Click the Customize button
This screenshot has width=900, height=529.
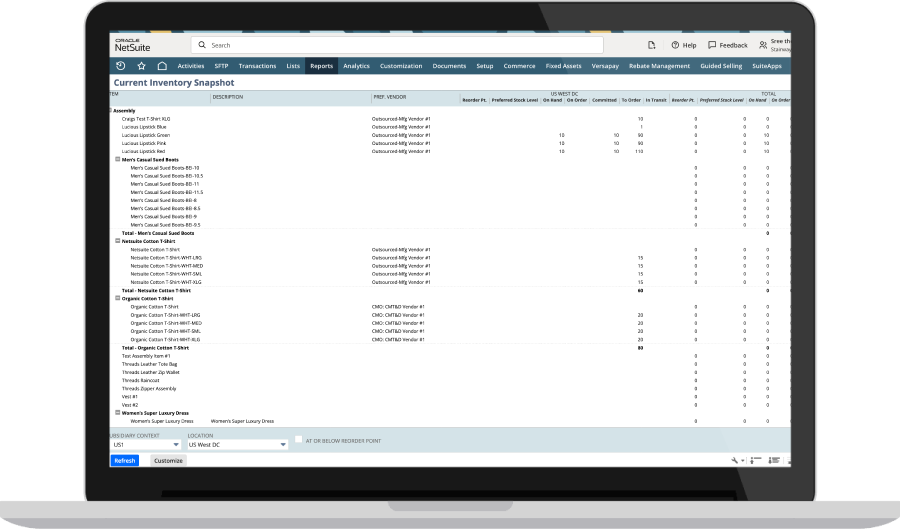point(168,461)
